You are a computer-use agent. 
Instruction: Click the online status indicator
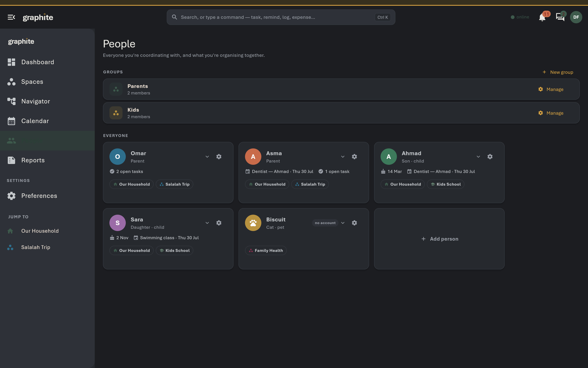520,17
